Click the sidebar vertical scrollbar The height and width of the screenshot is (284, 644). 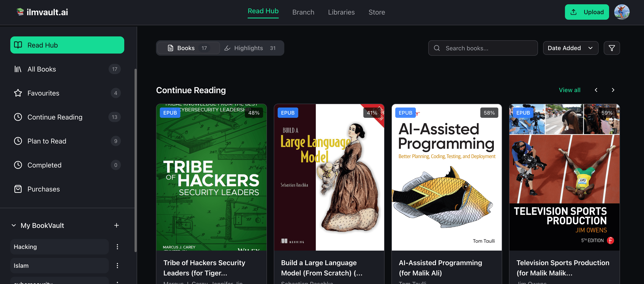(135, 160)
